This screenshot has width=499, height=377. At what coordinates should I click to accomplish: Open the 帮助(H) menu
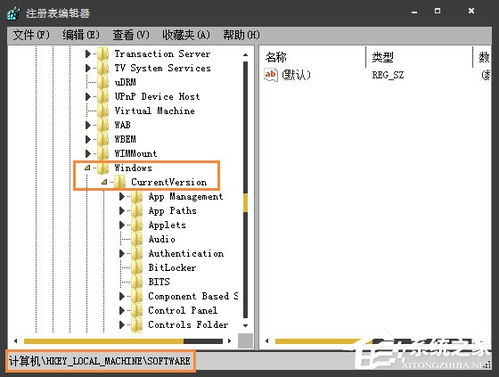tap(241, 35)
